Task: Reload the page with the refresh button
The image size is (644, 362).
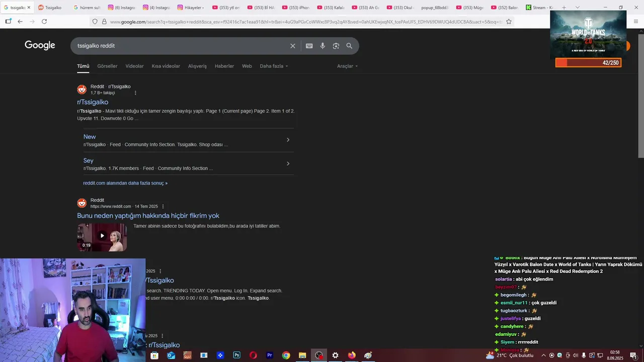Action: pyautogui.click(x=44, y=22)
